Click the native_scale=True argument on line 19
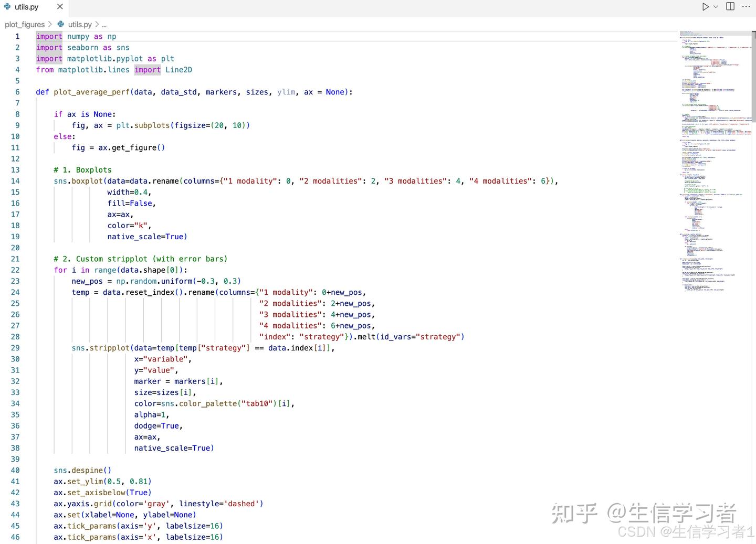The height and width of the screenshot is (544, 756). (x=147, y=237)
